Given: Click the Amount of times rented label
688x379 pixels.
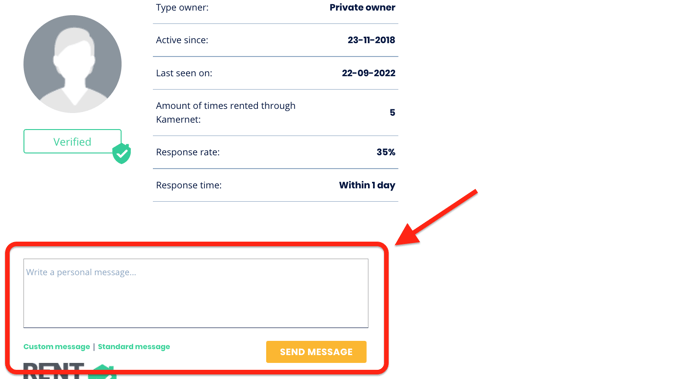Looking at the screenshot, I should coord(226,112).
